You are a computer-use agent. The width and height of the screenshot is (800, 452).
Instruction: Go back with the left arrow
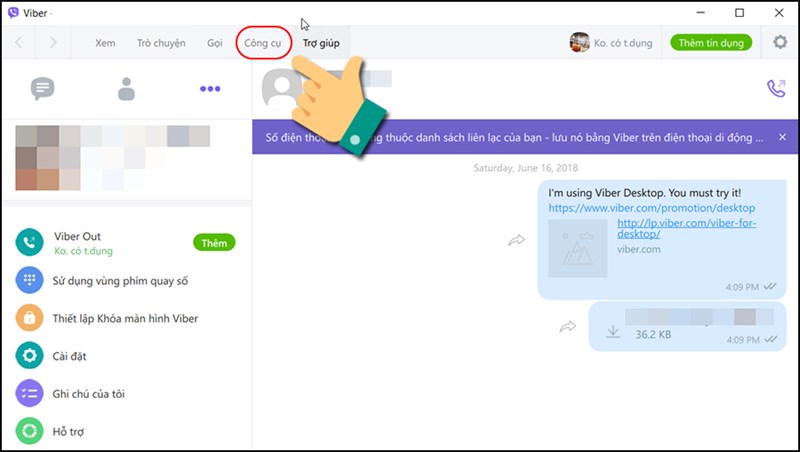coord(19,42)
